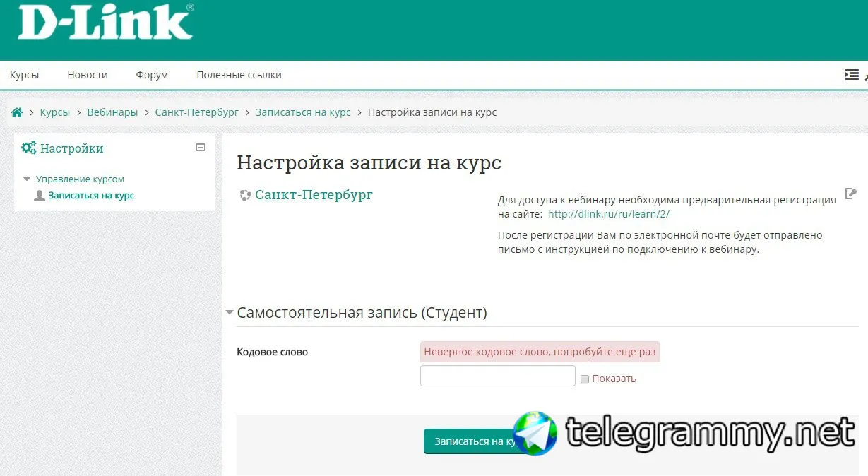Click the gears icon beside Настройки
The image size is (868, 476).
click(29, 148)
